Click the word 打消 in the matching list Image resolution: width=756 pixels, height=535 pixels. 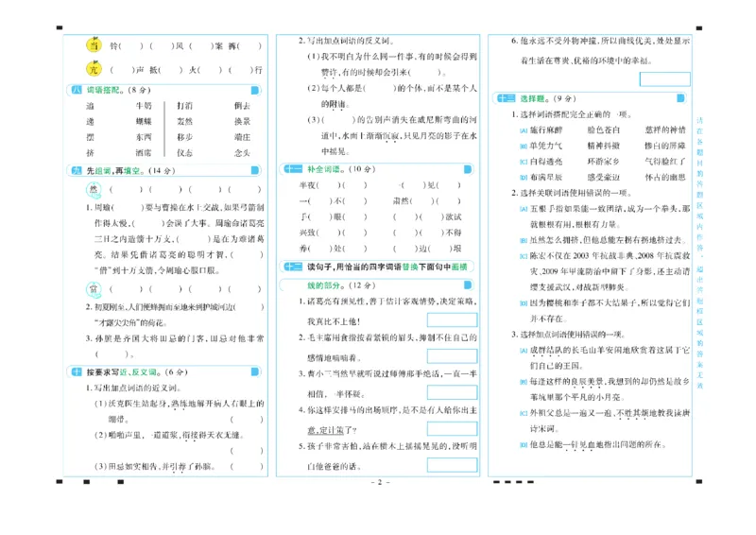pos(184,106)
